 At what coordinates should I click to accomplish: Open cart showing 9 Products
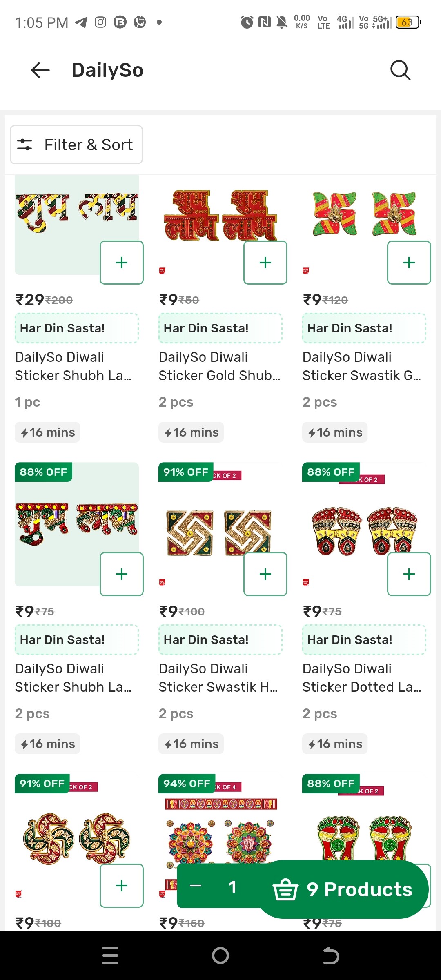click(343, 889)
